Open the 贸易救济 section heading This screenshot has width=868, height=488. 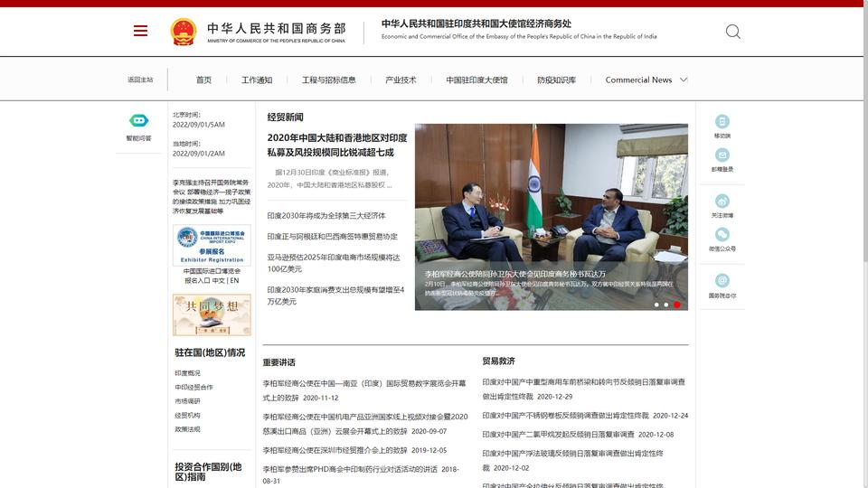[498, 361]
